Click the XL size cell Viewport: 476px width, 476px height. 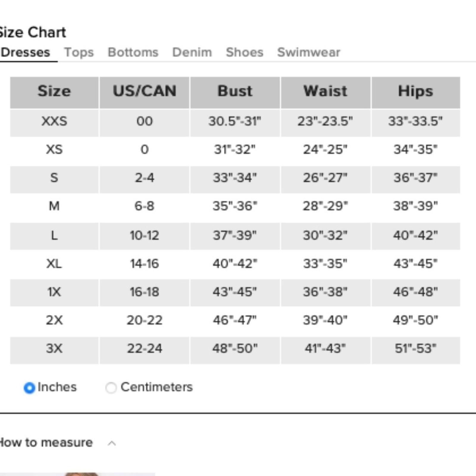point(54,264)
